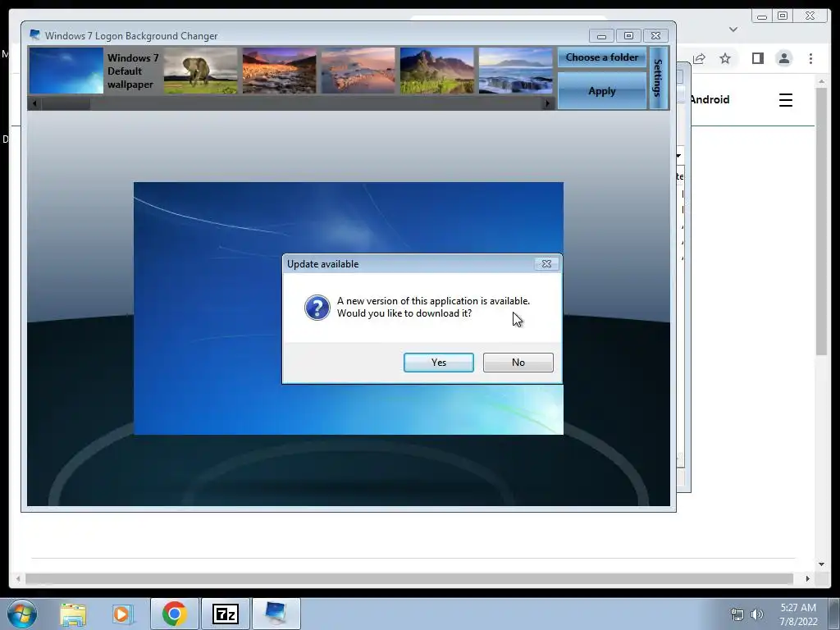840x630 pixels.
Task: Open Choose a folder
Action: 601,57
